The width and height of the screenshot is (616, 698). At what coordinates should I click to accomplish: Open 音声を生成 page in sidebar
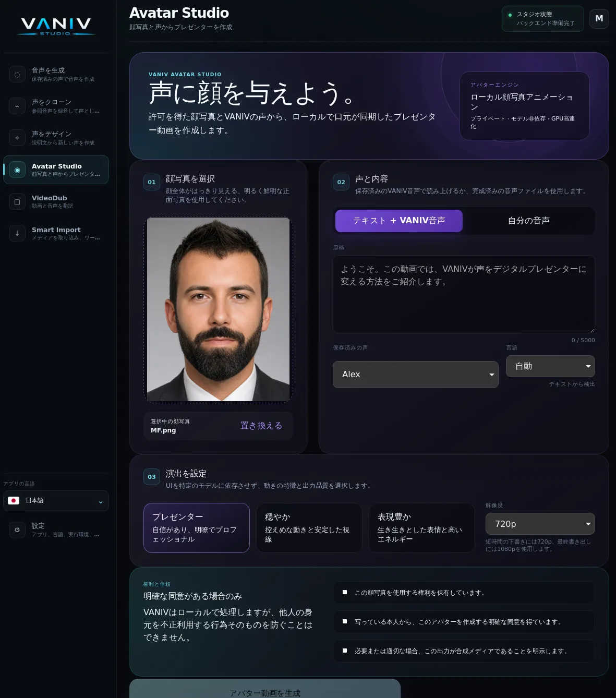[x=56, y=74]
